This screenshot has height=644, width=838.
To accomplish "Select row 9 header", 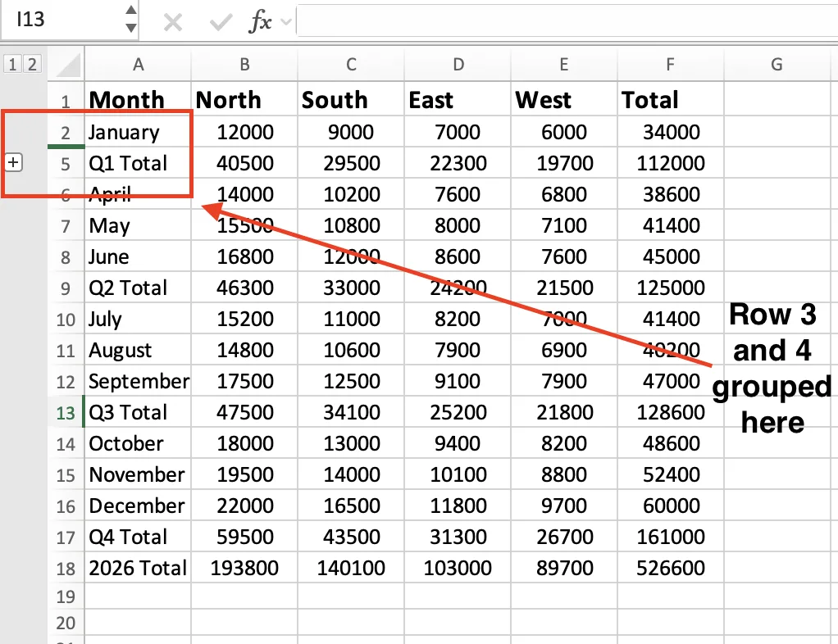I will click(66, 288).
